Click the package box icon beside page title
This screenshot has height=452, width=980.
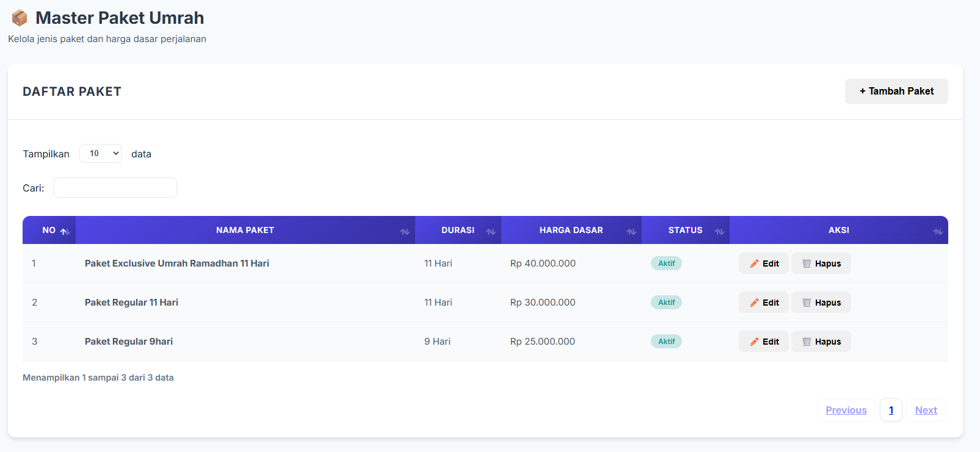pyautogui.click(x=20, y=18)
